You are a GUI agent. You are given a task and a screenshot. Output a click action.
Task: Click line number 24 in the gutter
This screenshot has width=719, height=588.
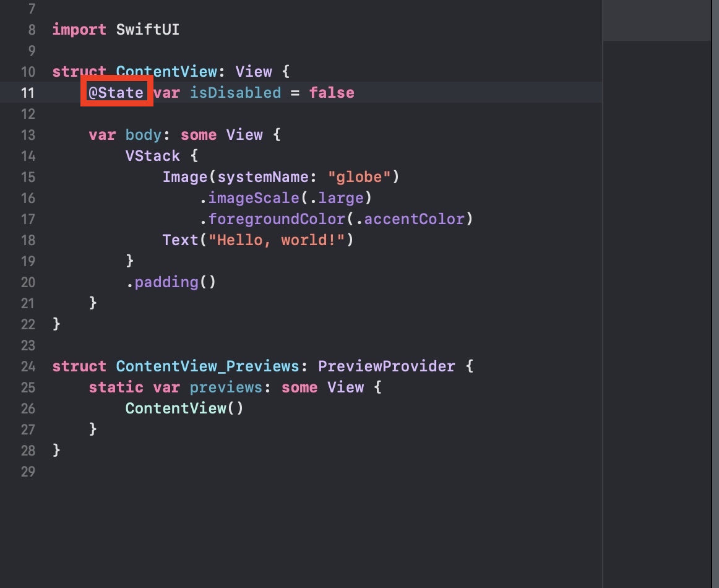[x=28, y=367]
